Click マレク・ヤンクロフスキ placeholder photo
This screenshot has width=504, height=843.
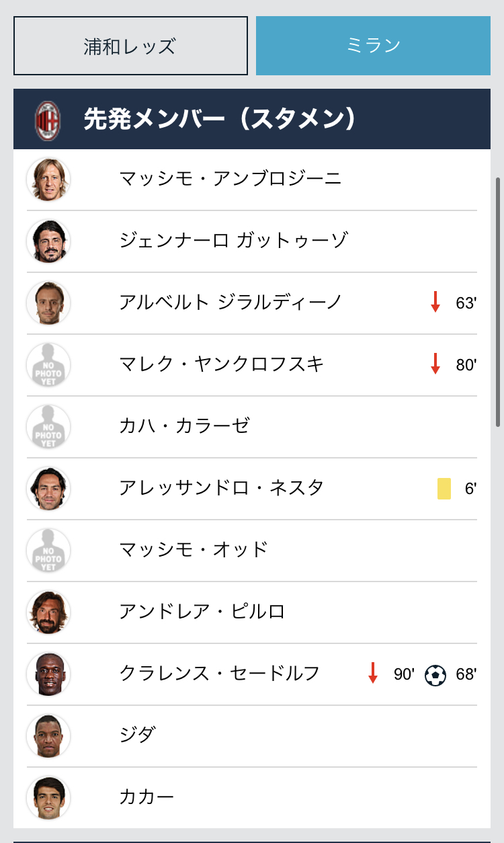48,365
